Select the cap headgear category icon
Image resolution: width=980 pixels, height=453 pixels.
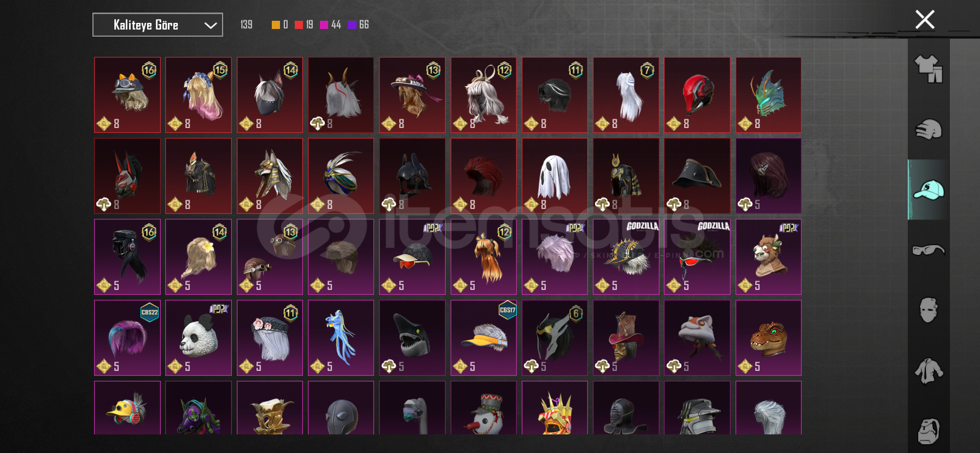(x=929, y=190)
